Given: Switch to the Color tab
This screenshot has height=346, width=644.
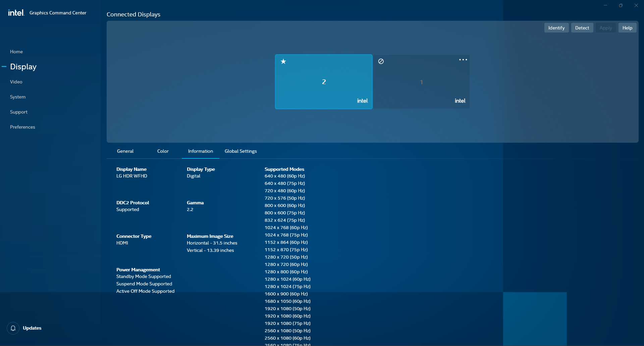Looking at the screenshot, I should click(163, 151).
